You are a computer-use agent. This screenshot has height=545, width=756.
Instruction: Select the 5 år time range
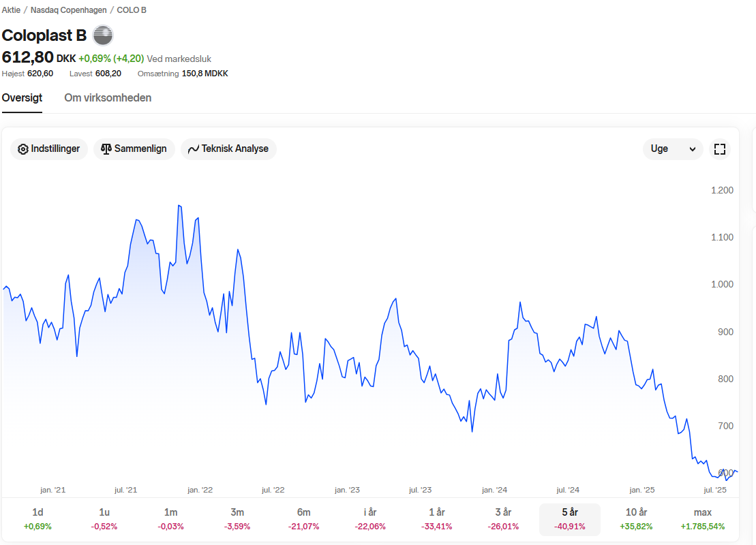point(570,519)
